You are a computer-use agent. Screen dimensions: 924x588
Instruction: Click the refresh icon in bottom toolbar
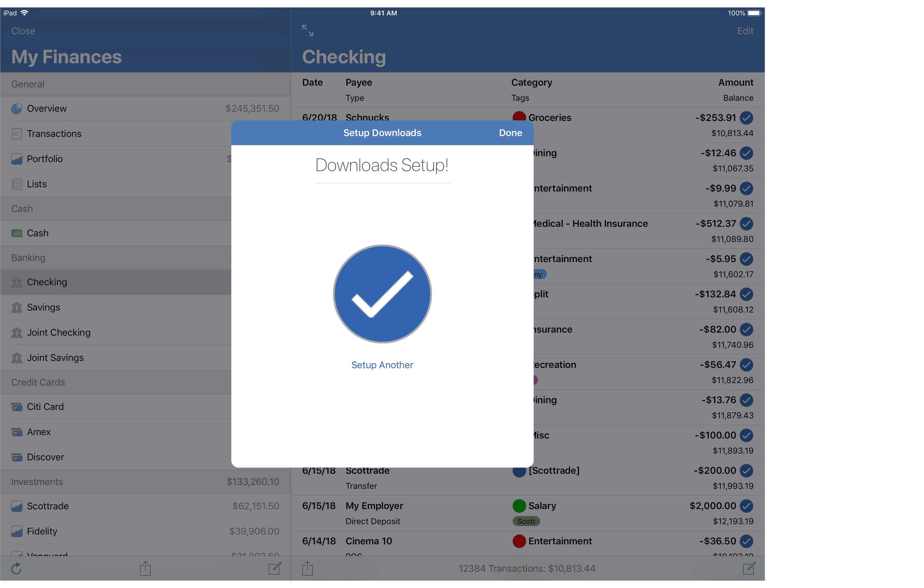point(17,568)
